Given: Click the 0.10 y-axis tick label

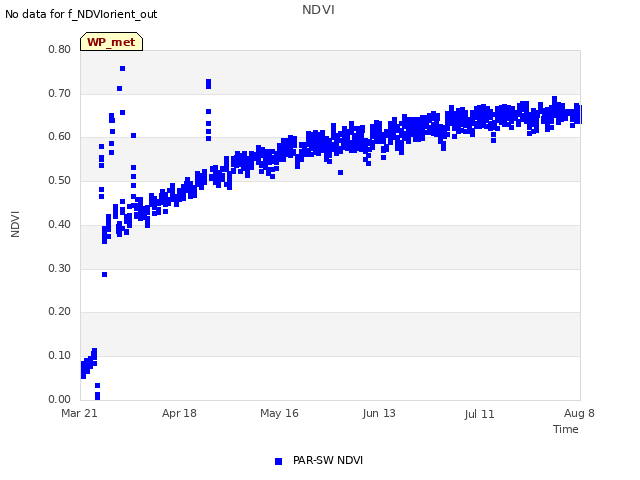Looking at the screenshot, I should [x=60, y=356].
